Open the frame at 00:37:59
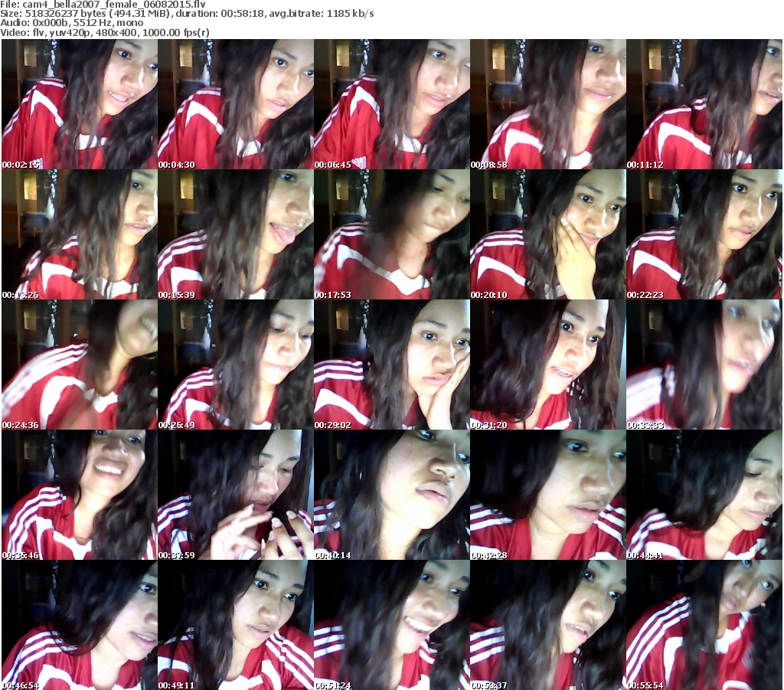The height and width of the screenshot is (690, 784). pyautogui.click(x=236, y=495)
